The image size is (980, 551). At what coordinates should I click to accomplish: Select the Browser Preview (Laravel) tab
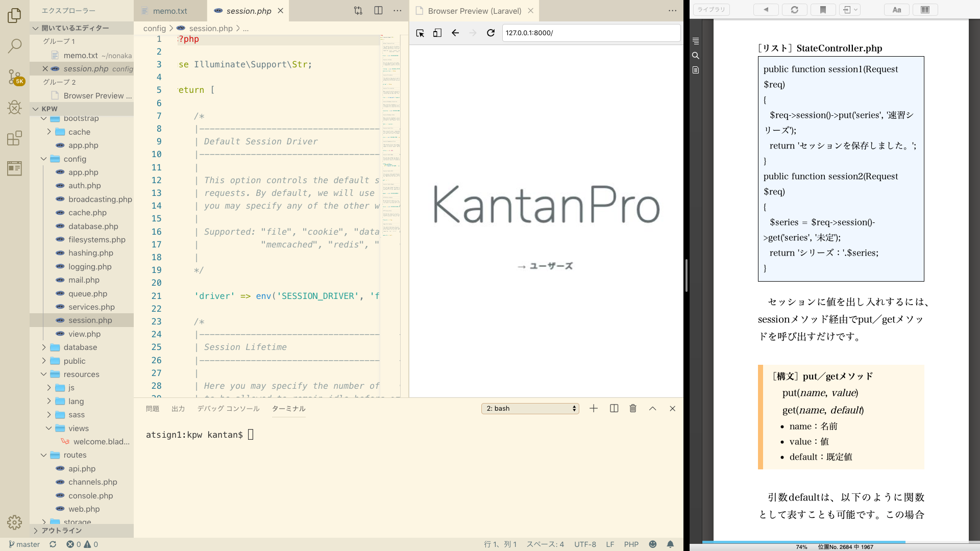point(474,11)
